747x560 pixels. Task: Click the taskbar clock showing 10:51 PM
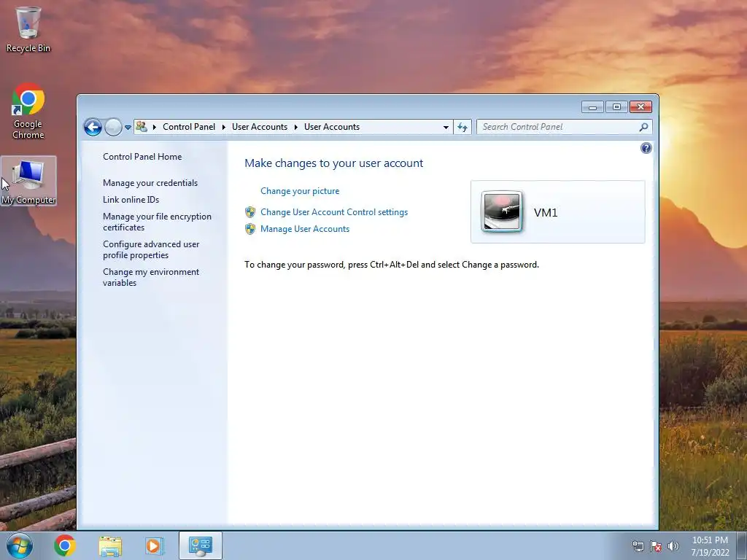[x=710, y=546]
